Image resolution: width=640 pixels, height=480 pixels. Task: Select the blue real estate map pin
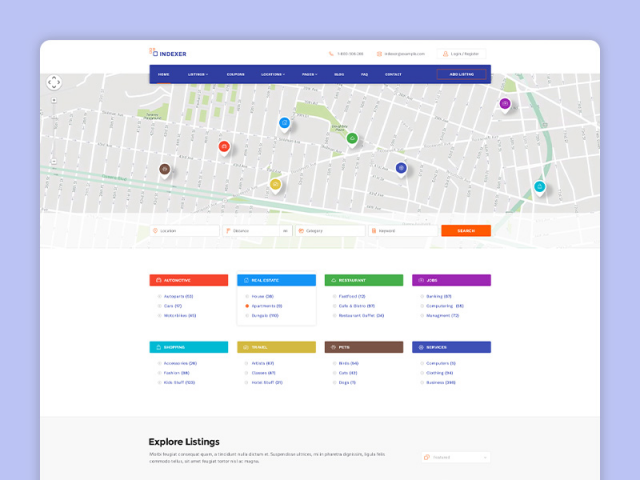[284, 123]
